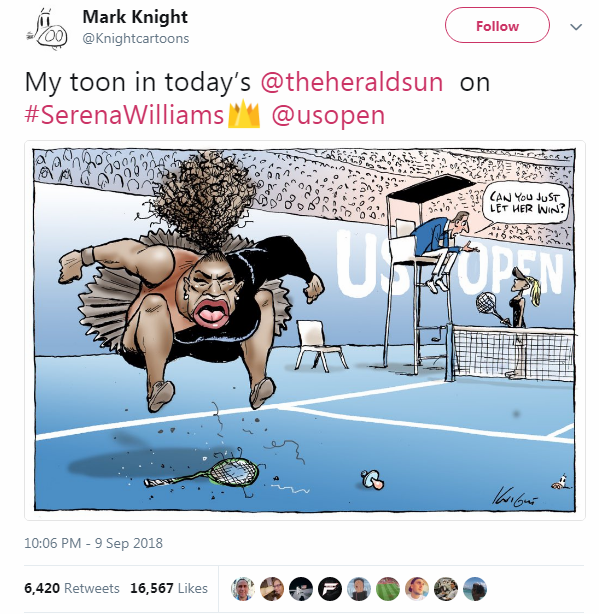Click the seventh liker avatar

(x=417, y=589)
